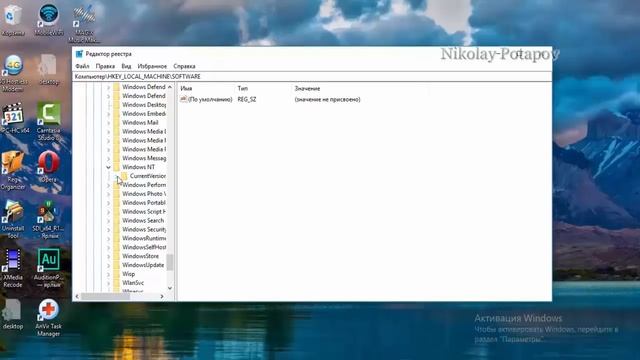Open the Правка menu
The width and height of the screenshot is (640, 360).
[105, 66]
